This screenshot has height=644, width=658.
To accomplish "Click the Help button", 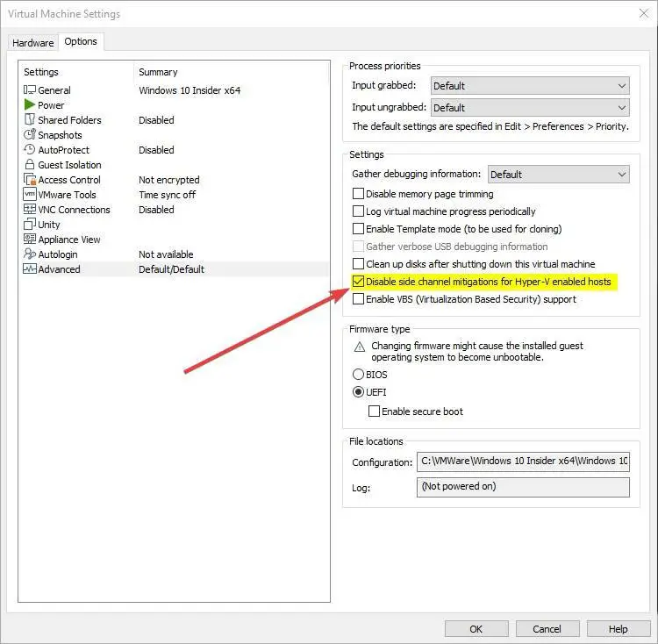I will (x=619, y=628).
